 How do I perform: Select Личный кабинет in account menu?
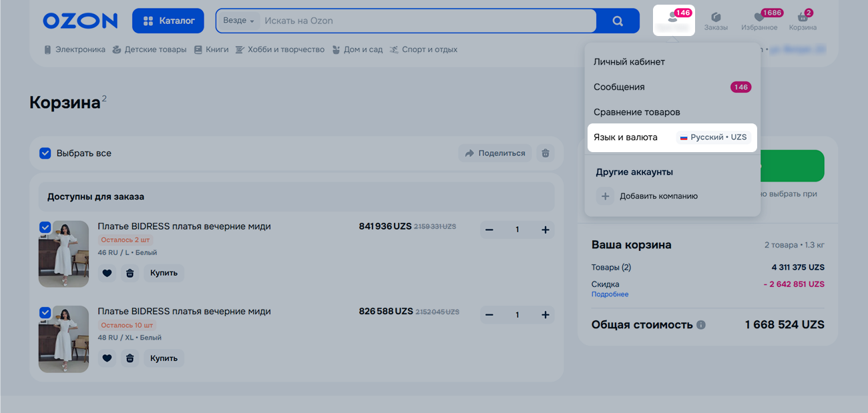point(629,62)
